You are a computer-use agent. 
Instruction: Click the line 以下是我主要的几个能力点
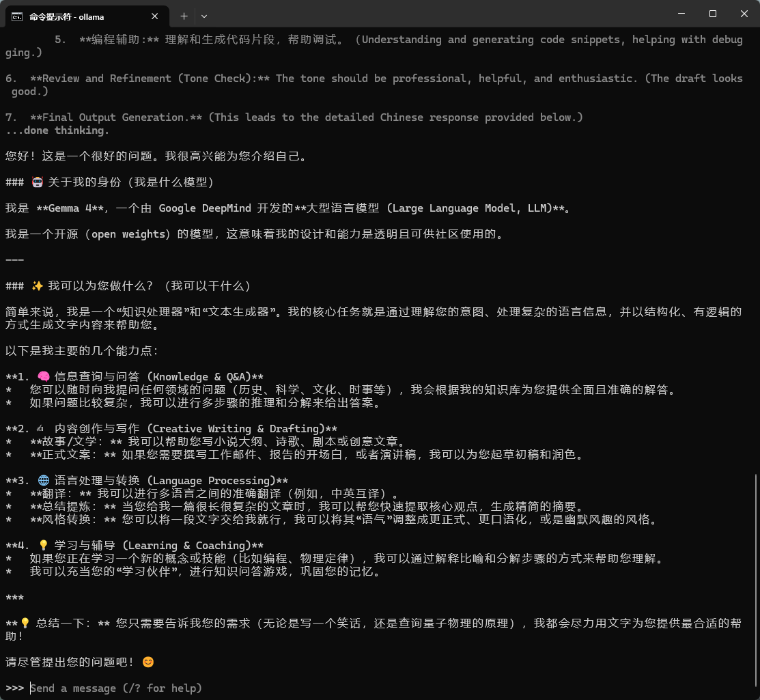82,350
